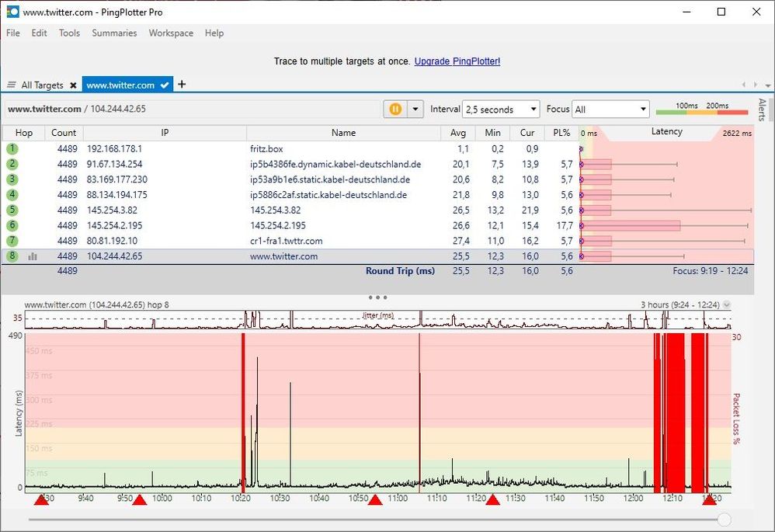Sort by the Name column header
The image size is (775, 532).
(343, 133)
